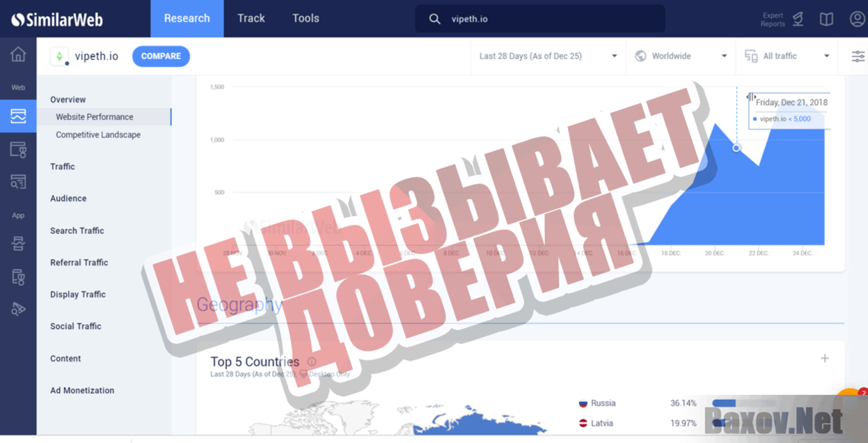This screenshot has height=443, width=868.
Task: Open the Traffic section
Action: click(63, 166)
